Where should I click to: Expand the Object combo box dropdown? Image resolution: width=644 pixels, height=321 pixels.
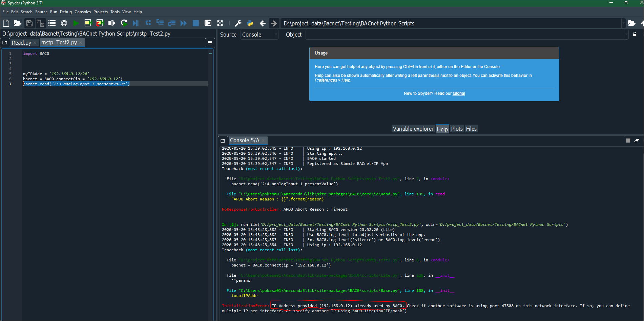point(626,34)
